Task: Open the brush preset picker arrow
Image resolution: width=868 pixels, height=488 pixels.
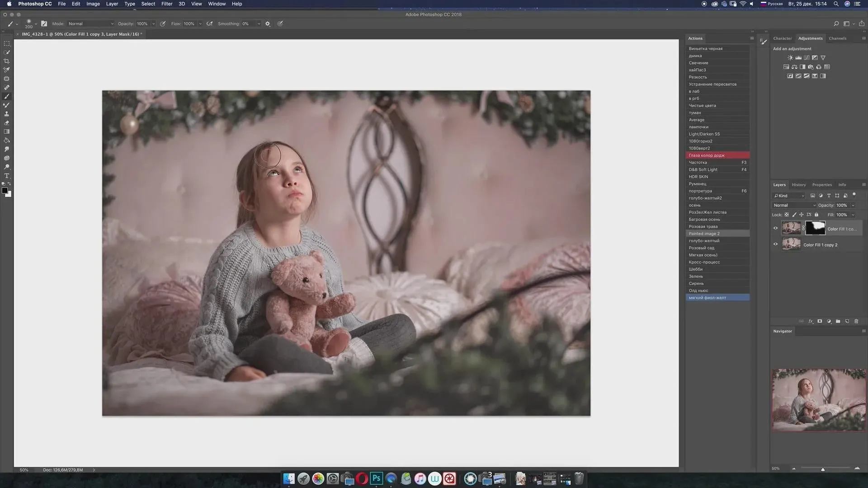Action: tap(36, 23)
